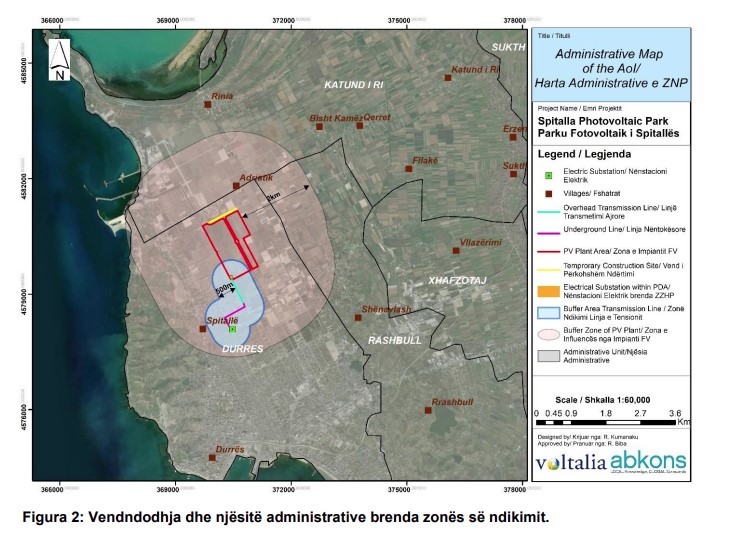Screen dimensions: 733x548
Task: Click the Rinia village square marker
Action: 208,104
